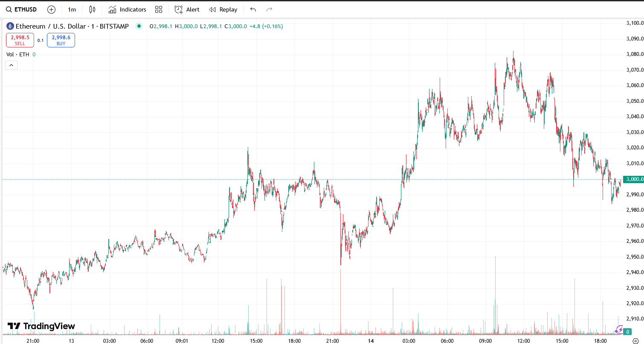Image resolution: width=644 pixels, height=344 pixels.
Task: Click the +4.8 (+0.16%) change value
Action: pyautogui.click(x=266, y=26)
